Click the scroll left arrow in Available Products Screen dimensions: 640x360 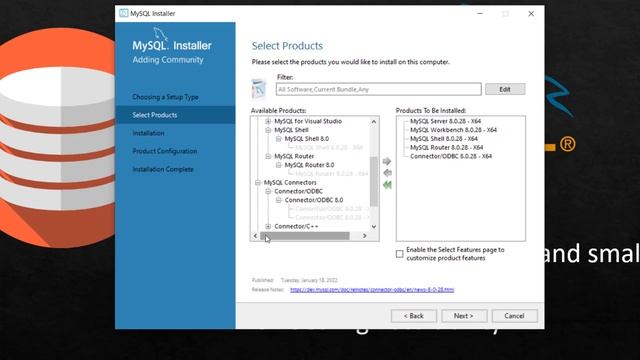click(256, 236)
